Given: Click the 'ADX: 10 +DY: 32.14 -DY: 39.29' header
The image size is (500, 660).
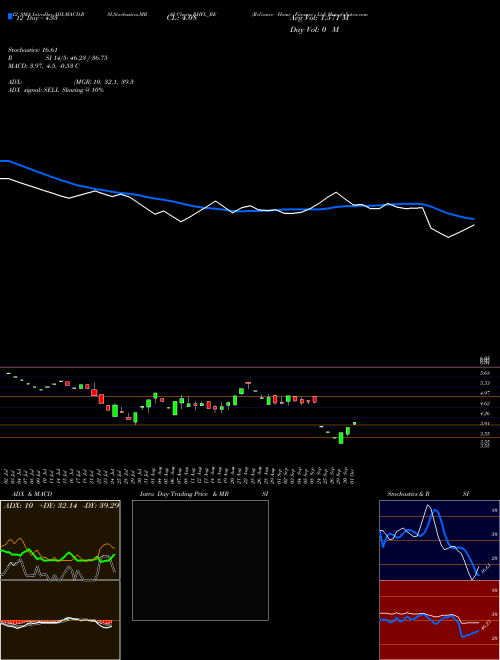Looking at the screenshot, I should (x=61, y=506).
